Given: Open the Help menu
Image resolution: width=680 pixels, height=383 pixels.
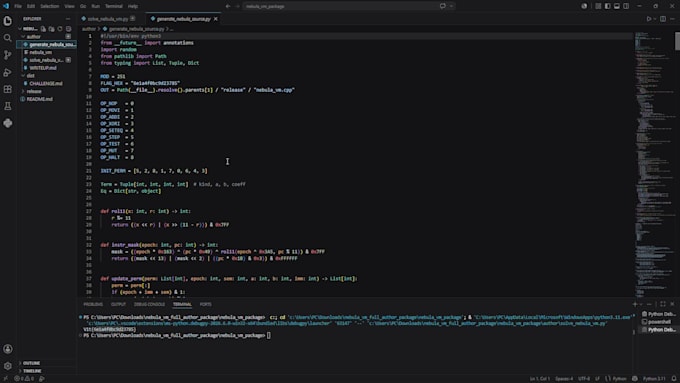Looking at the screenshot, I should pos(133,6).
